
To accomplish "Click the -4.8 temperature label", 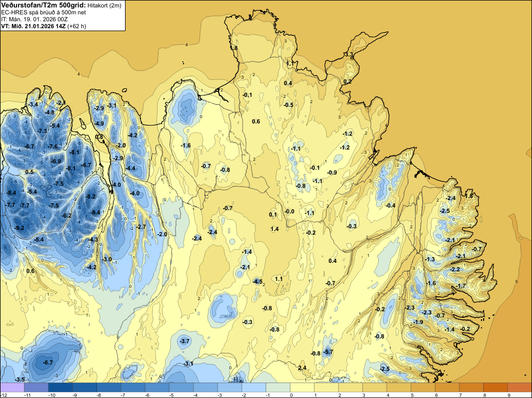I will click(49, 112).
